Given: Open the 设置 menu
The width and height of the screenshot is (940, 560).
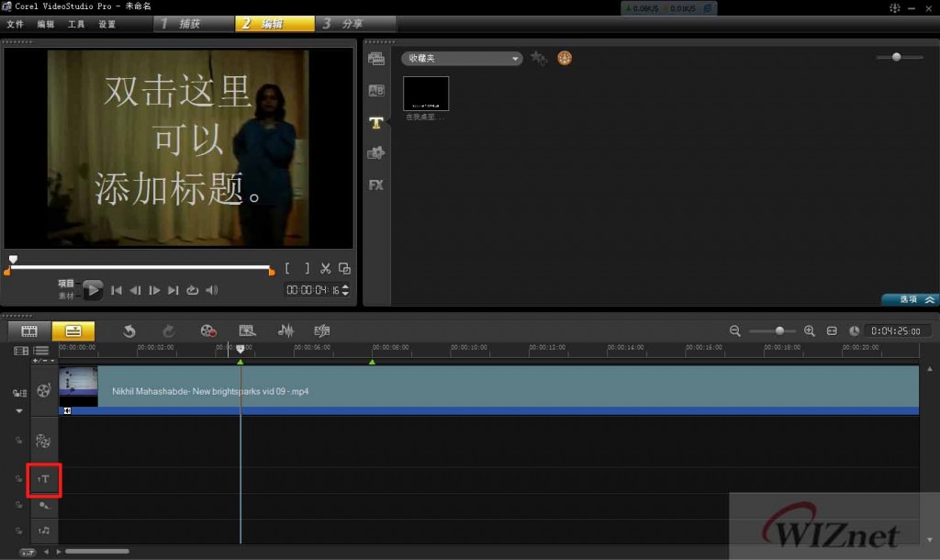Looking at the screenshot, I should 106,24.
